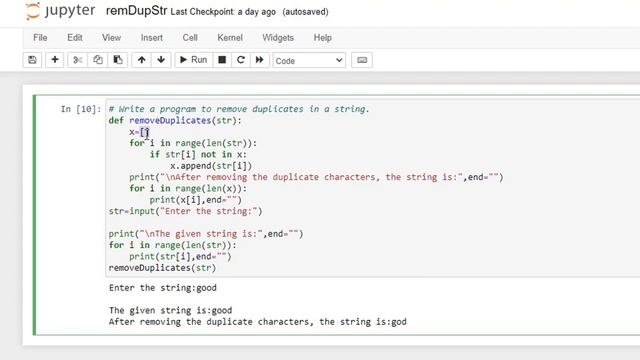Restart kernel and run all icon
This screenshot has width=640, height=360.
pyautogui.click(x=259, y=60)
